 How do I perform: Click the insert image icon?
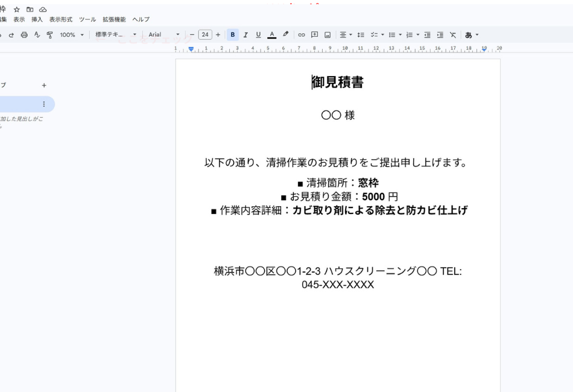pos(327,34)
